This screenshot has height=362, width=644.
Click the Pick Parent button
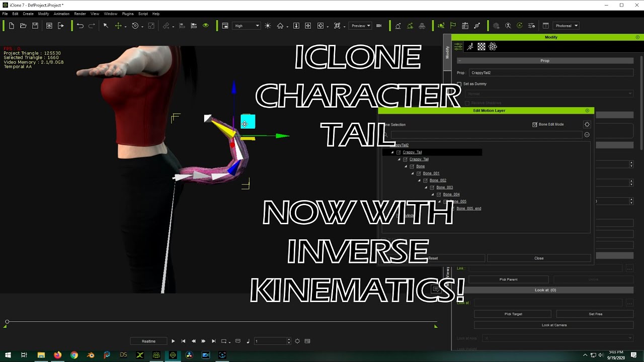tap(508, 280)
